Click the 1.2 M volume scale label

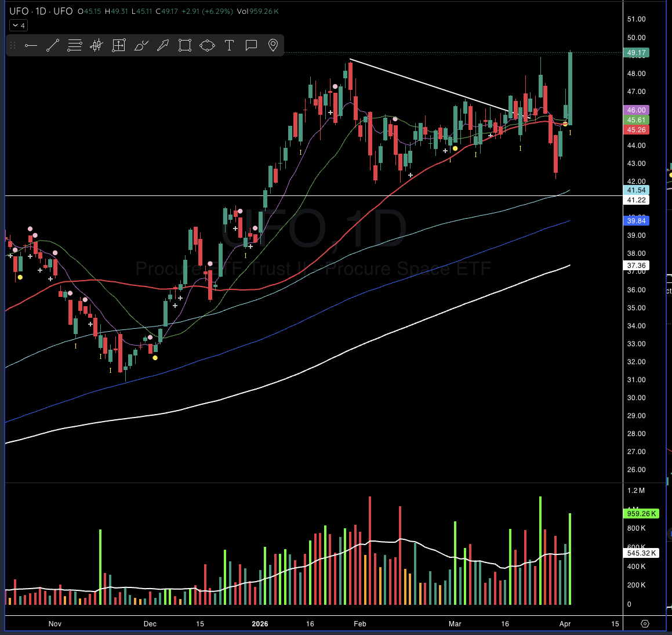636,491
